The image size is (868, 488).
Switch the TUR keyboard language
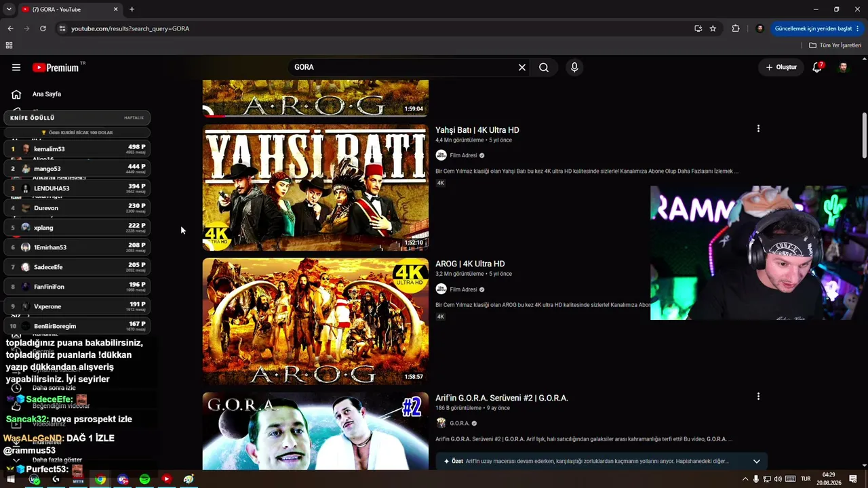(806, 479)
